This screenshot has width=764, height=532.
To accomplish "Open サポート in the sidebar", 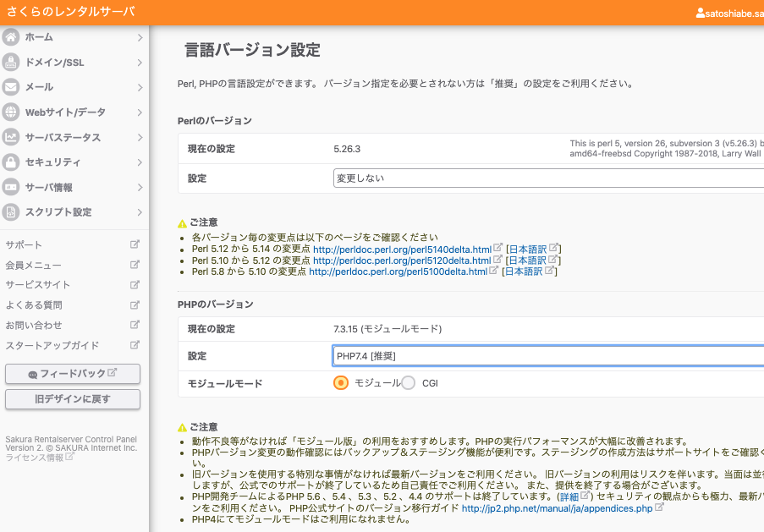I will pos(25,245).
